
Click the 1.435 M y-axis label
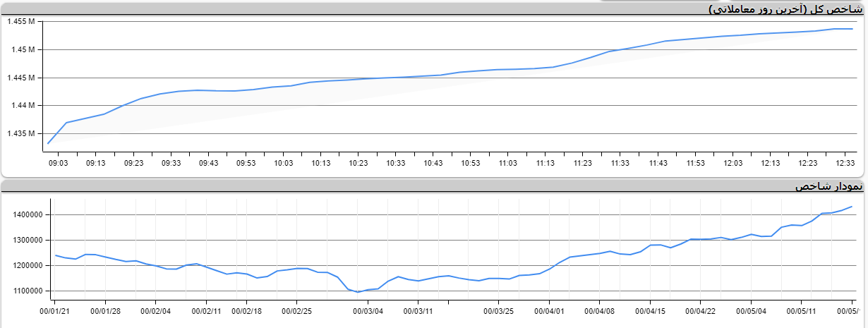click(x=21, y=133)
